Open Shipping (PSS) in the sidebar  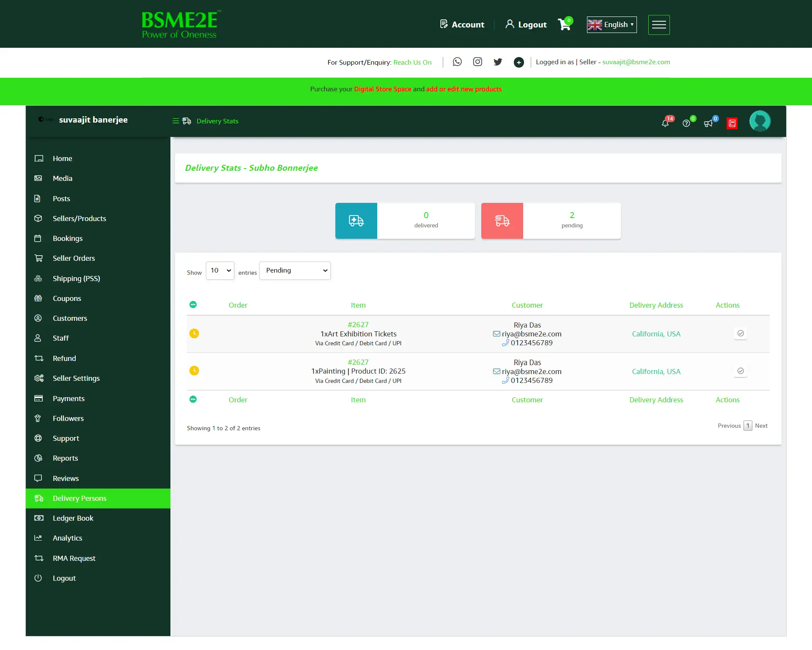click(x=98, y=279)
